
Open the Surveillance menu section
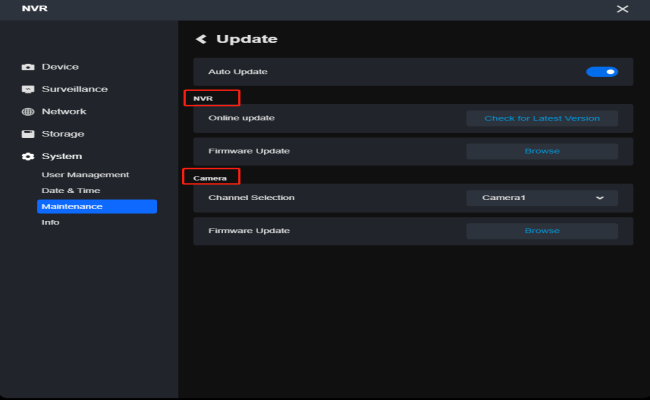click(x=74, y=89)
